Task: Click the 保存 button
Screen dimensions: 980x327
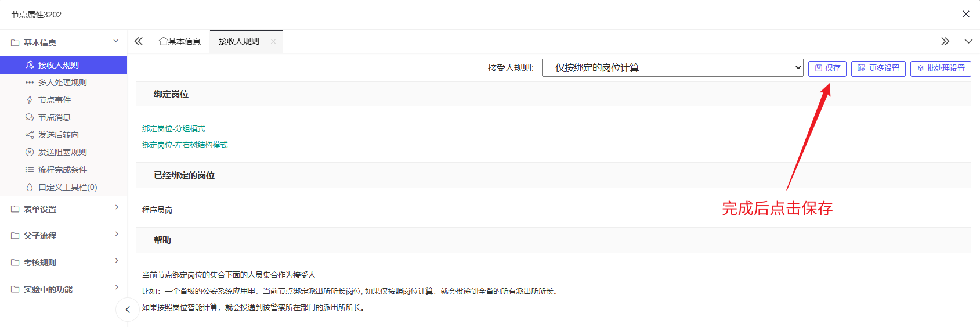Action: (x=827, y=69)
